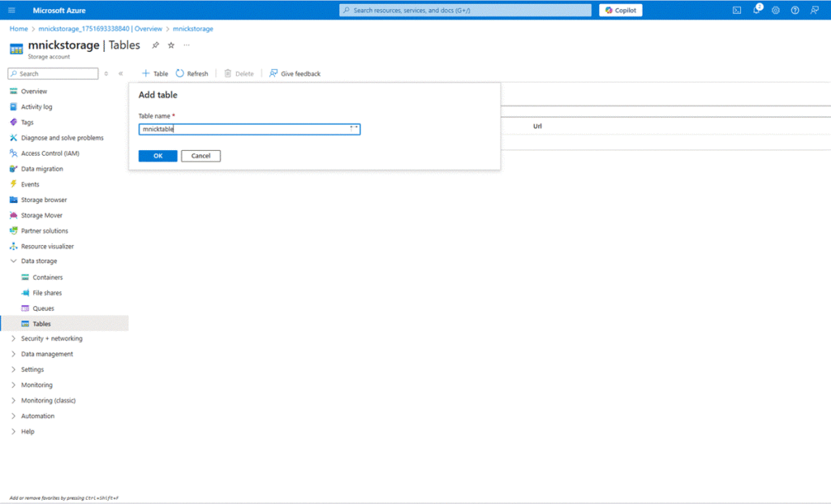The height and width of the screenshot is (504, 831).
Task: Click the Table name input field
Action: click(x=243, y=129)
